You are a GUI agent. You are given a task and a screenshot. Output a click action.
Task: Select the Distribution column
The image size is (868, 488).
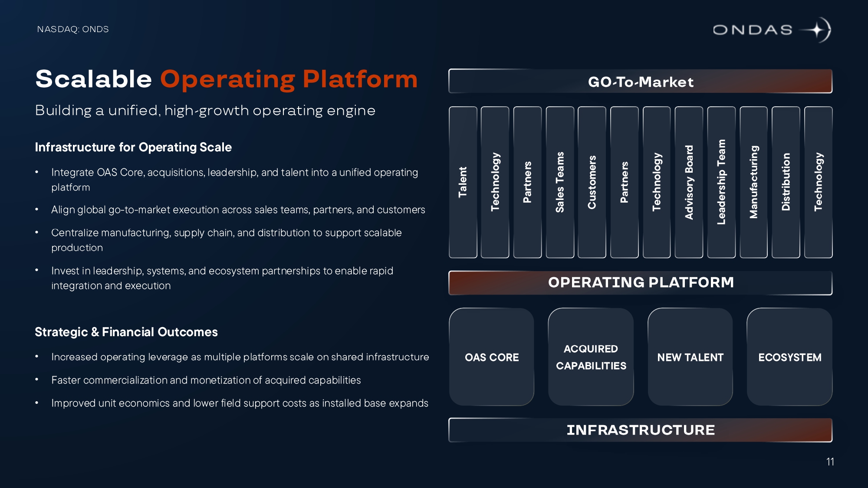(x=786, y=182)
